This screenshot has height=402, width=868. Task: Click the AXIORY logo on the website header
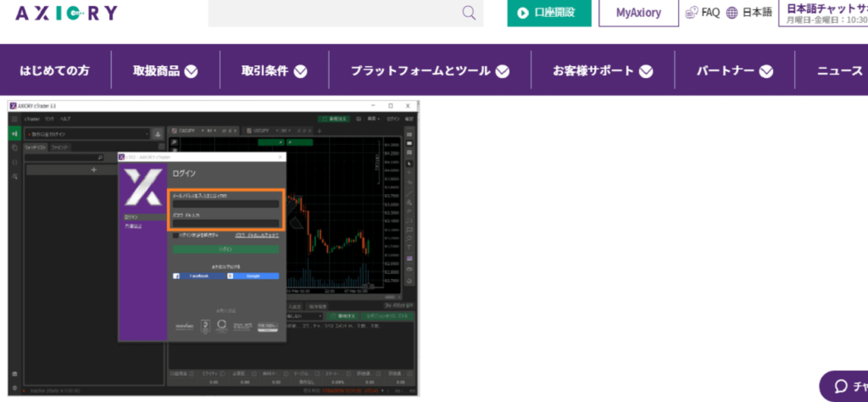point(66,13)
